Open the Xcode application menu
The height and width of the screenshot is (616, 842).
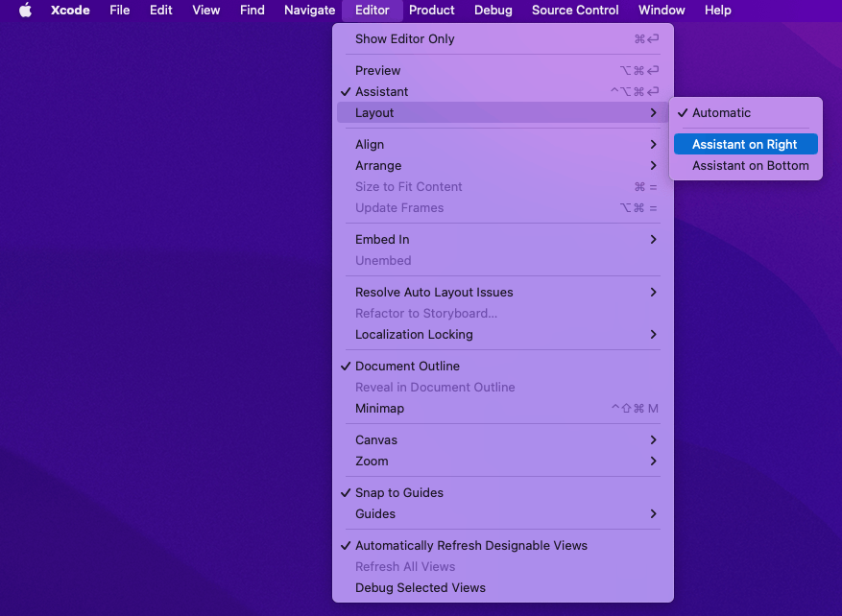(70, 11)
